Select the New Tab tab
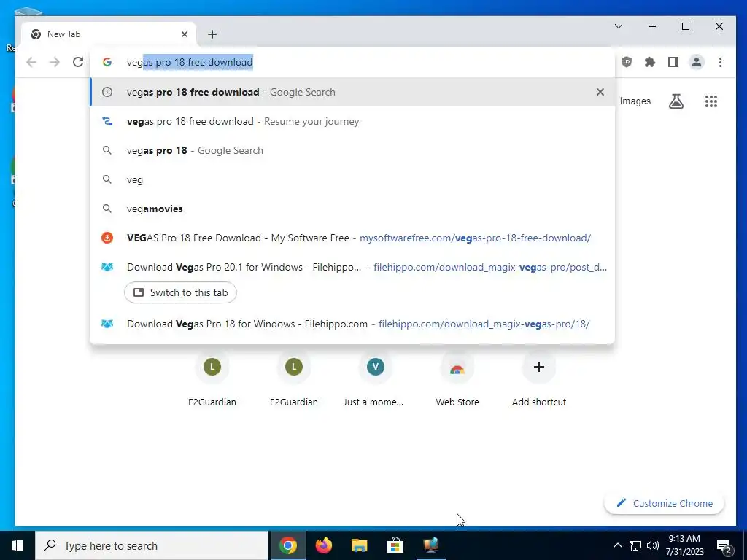This screenshot has height=560, width=747. pos(109,34)
